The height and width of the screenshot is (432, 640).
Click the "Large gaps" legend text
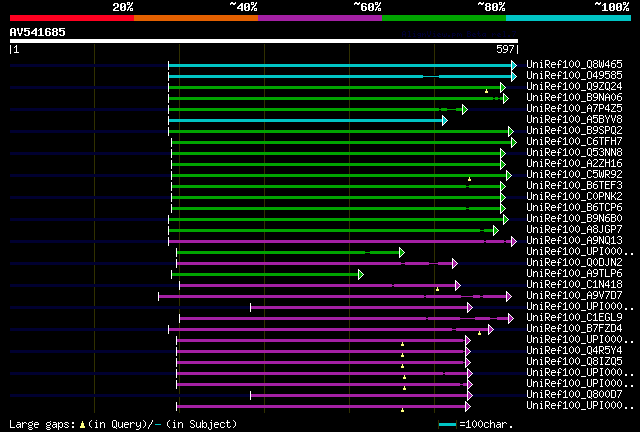coord(42,425)
